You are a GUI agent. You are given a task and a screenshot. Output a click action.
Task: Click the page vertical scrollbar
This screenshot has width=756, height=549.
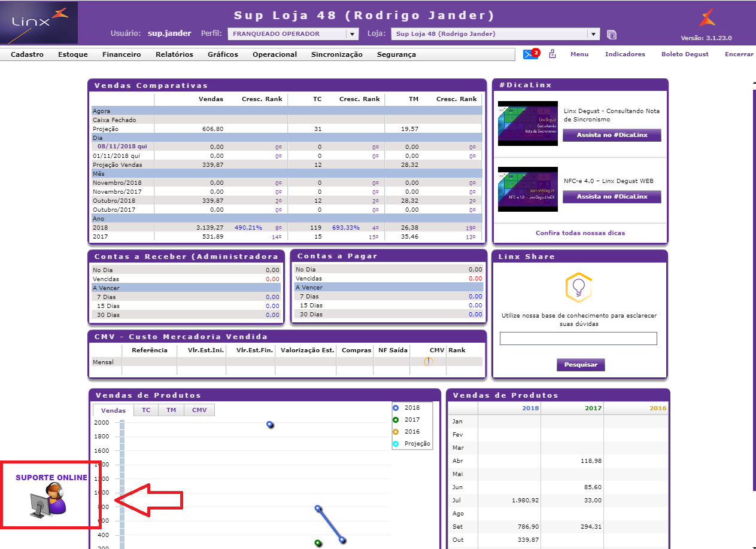click(x=754, y=290)
